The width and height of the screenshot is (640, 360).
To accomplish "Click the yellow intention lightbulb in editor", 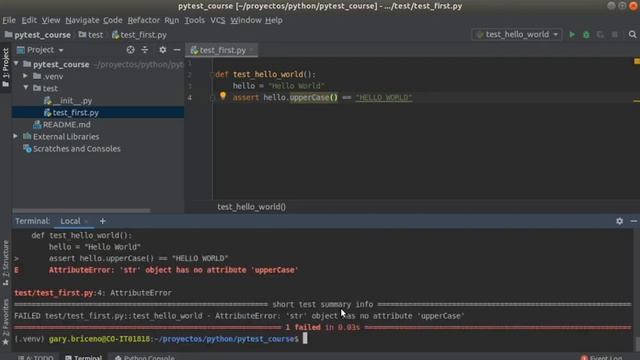I will pos(223,96).
